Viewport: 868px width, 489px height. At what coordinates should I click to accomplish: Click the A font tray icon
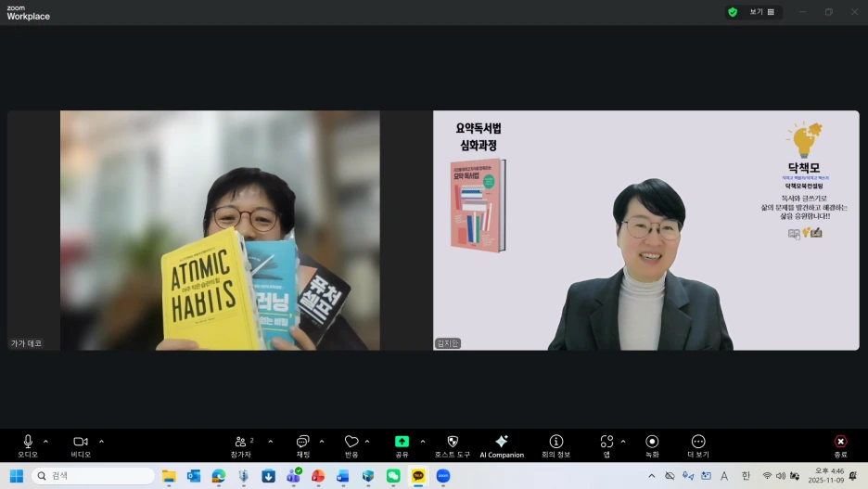(724, 476)
